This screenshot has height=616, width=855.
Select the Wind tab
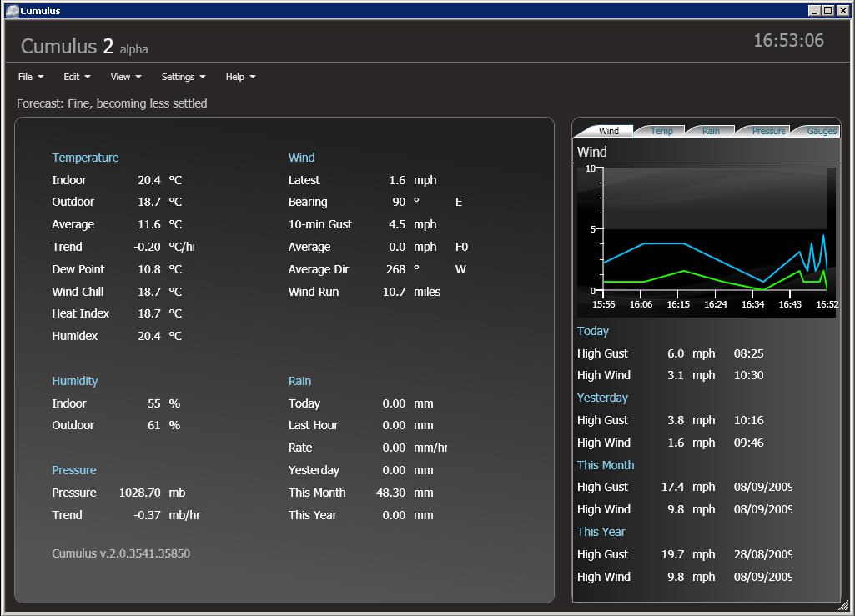click(608, 131)
